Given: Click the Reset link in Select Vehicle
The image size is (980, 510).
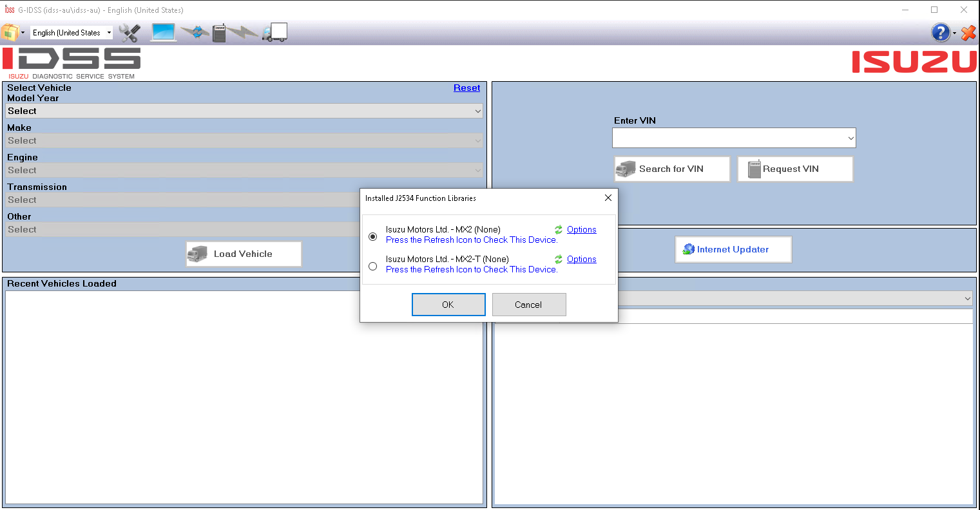Looking at the screenshot, I should 467,88.
